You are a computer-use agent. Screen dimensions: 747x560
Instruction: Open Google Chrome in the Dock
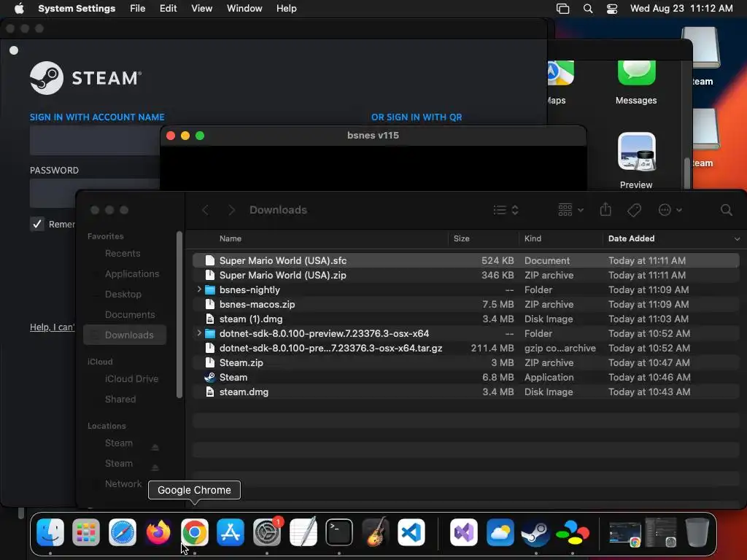tap(194, 532)
